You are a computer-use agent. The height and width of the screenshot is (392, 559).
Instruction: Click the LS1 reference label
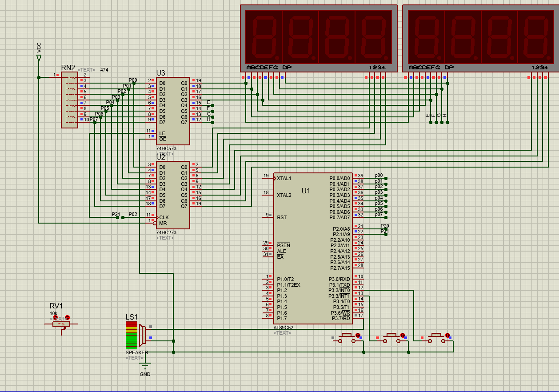point(132,317)
